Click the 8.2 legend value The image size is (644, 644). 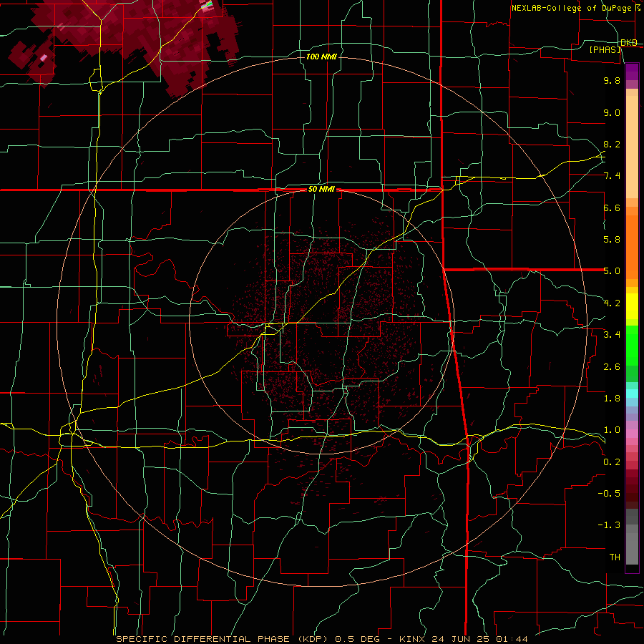[x=612, y=144]
